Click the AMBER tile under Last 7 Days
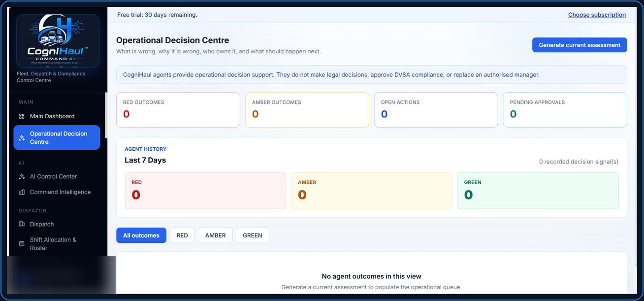Image resolution: width=644 pixels, height=301 pixels. [372, 191]
